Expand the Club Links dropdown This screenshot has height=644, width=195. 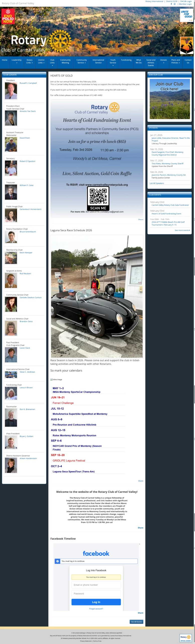click(52, 63)
